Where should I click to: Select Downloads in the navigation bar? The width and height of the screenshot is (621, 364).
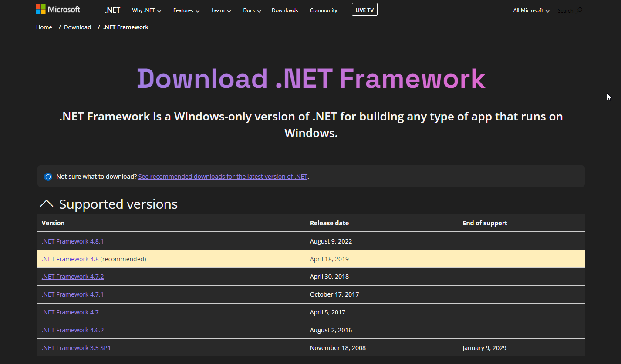[x=285, y=10]
